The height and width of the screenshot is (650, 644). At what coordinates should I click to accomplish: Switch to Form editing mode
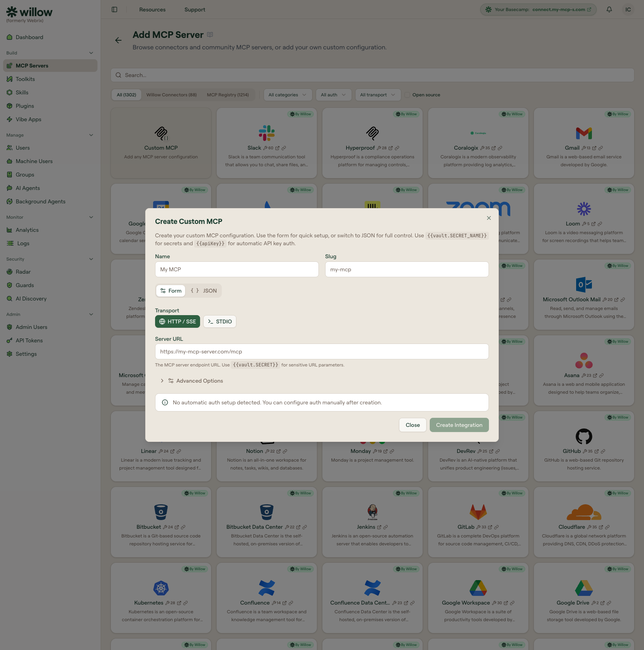point(171,291)
